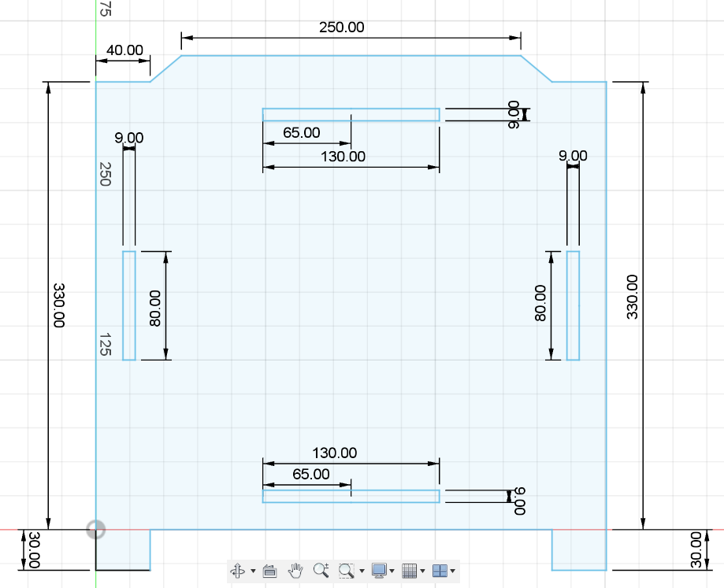724x588 pixels.
Task: Click the Viewports layout icon
Action: 440,571
